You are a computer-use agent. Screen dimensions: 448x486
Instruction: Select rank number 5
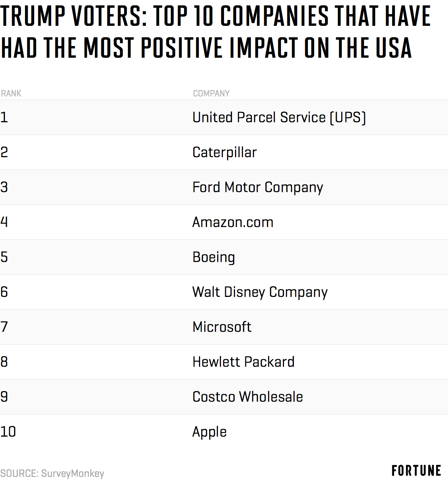click(x=4, y=257)
